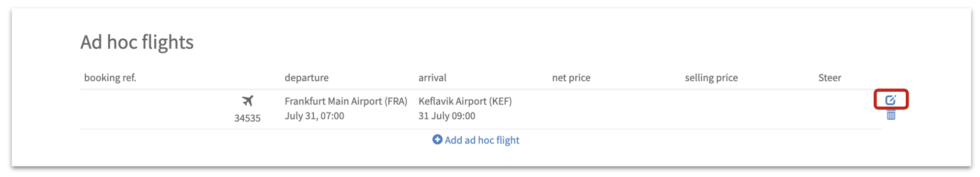This screenshot has width=980, height=177.
Task: Select the booking ref. column header
Action: pos(110,77)
